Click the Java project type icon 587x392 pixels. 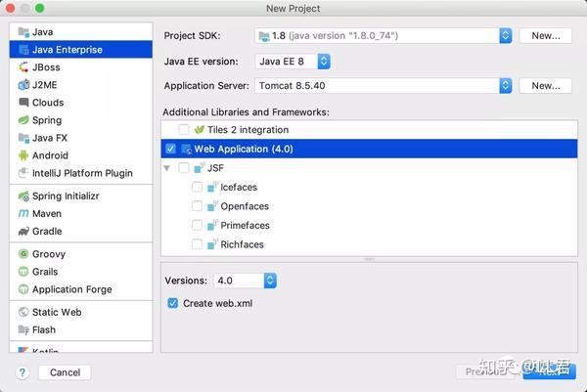point(23,32)
